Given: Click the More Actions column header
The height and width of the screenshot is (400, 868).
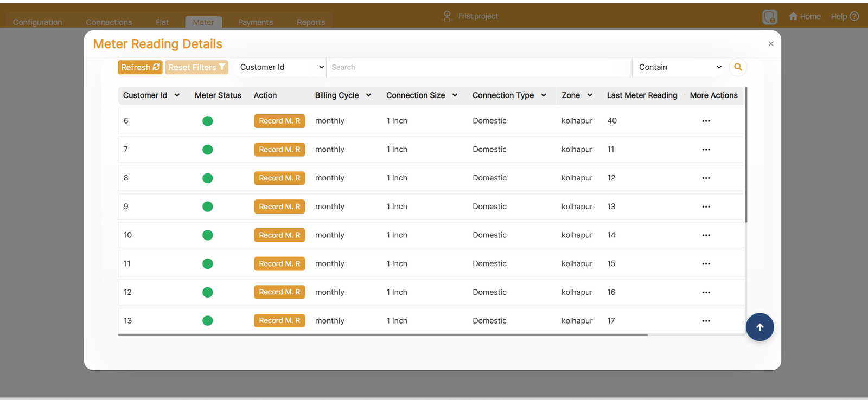Looking at the screenshot, I should [713, 95].
